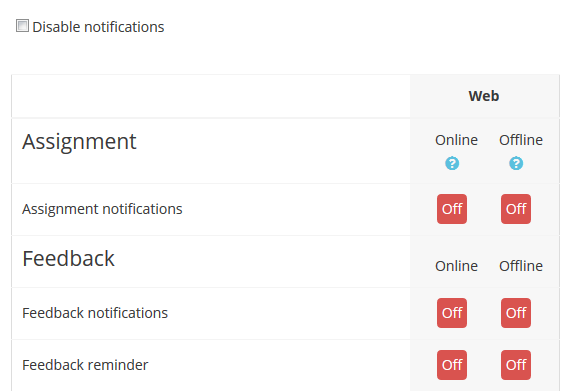Toggle Feedback notifications Online Off button

(452, 313)
